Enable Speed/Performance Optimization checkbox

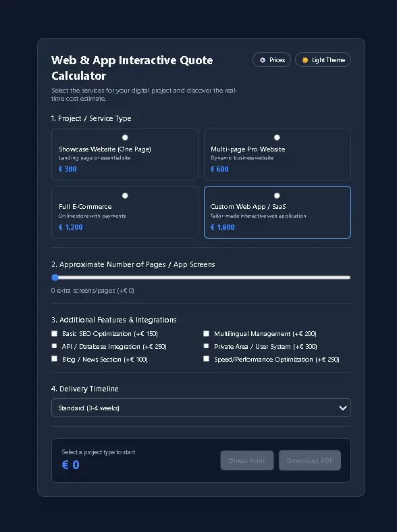pos(207,359)
